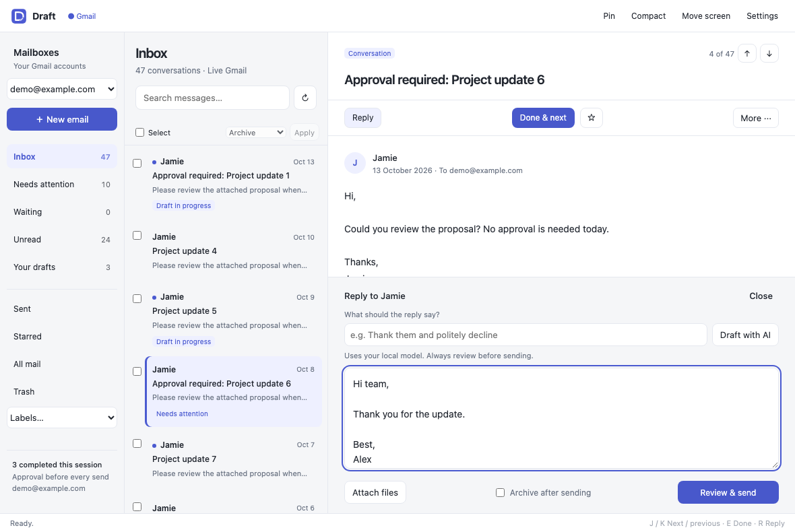The image size is (795, 532).
Task: Click the Reply button
Action: (x=362, y=118)
